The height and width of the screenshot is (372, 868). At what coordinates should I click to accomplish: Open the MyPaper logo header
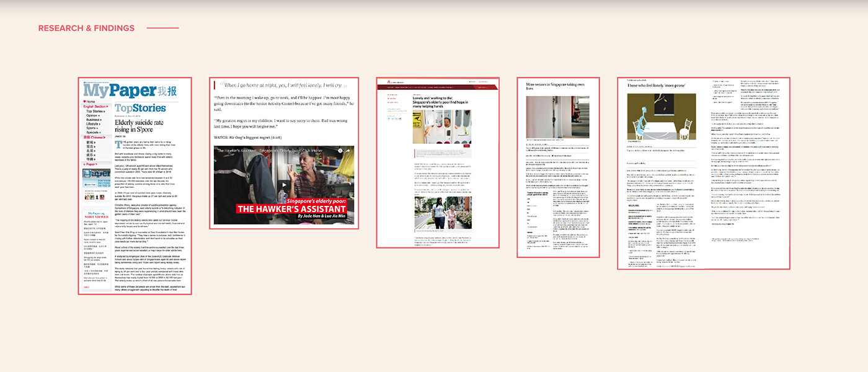(x=131, y=91)
